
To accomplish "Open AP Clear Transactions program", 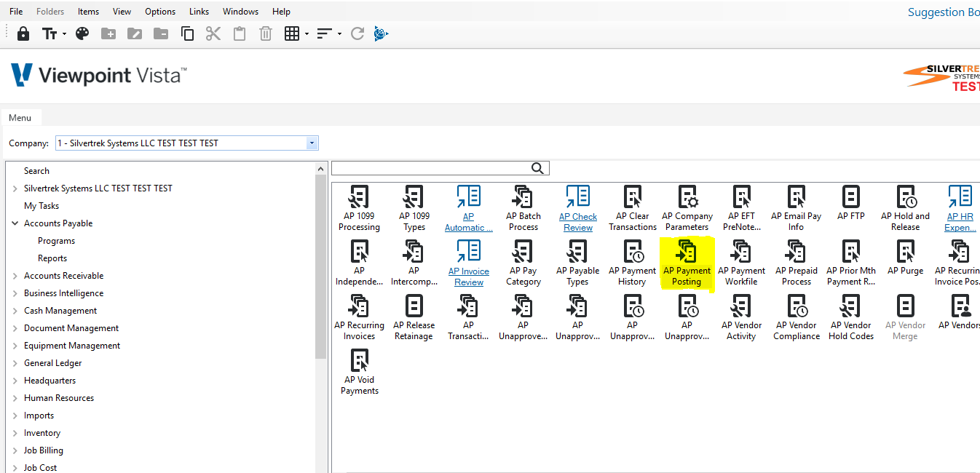I will pyautogui.click(x=633, y=208).
